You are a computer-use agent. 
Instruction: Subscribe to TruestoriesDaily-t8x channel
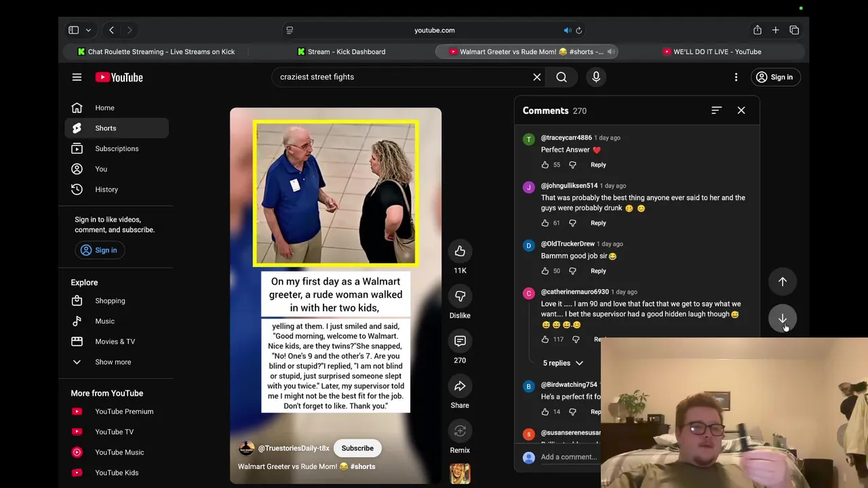point(357,448)
